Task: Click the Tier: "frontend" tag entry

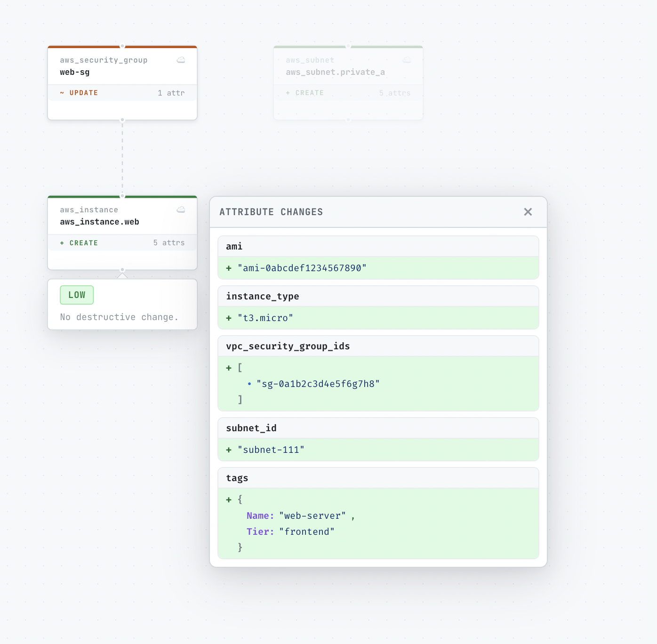Action: (290, 531)
